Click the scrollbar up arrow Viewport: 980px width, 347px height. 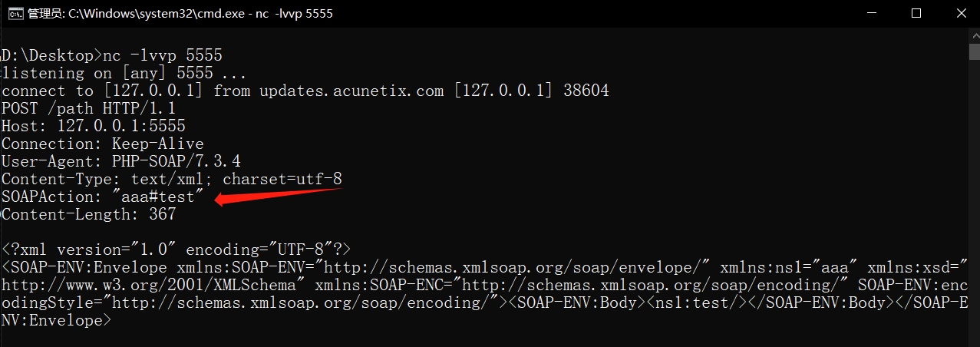[974, 34]
